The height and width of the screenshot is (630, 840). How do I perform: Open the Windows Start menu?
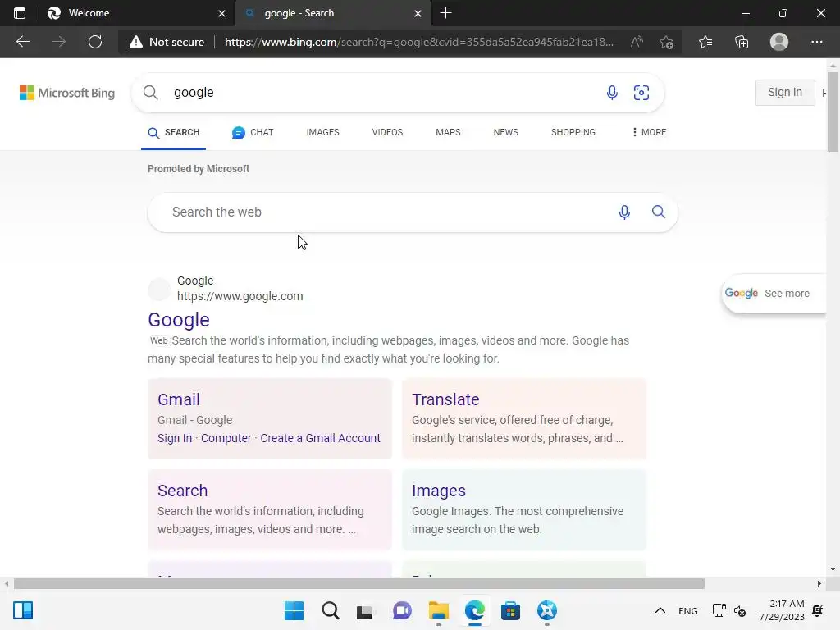pos(294,610)
